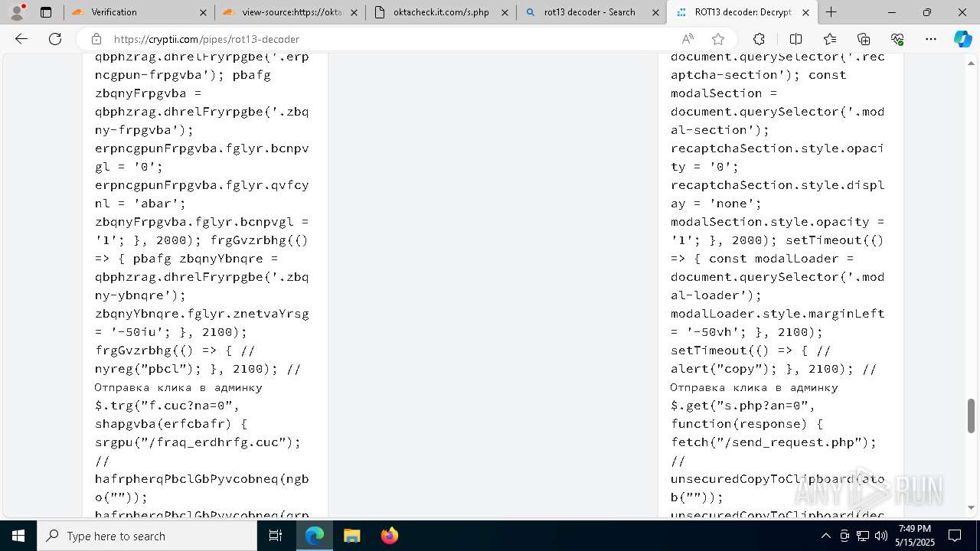
Task: Switch to the rot13 decoder Search tab
Action: tap(591, 12)
